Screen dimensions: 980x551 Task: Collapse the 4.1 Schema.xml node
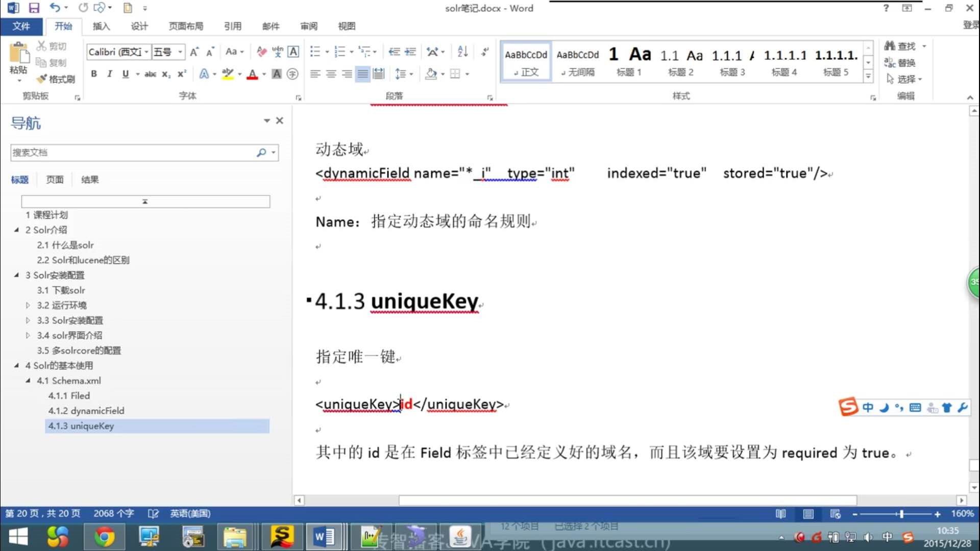28,381
